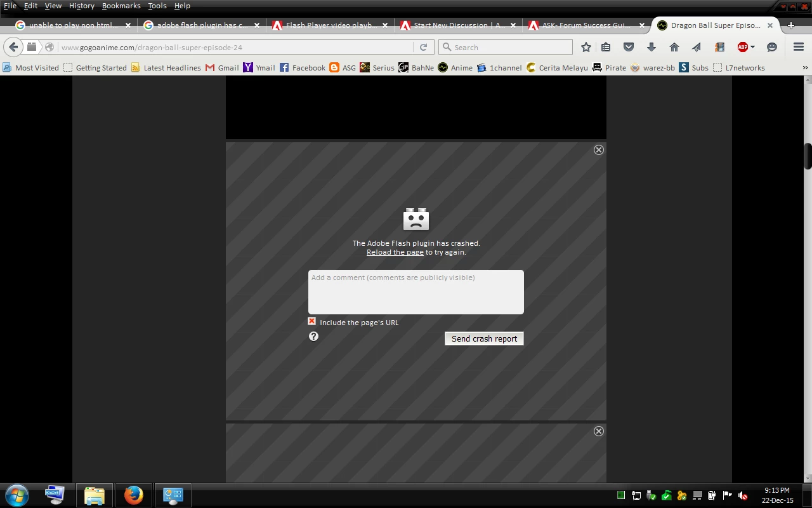Viewport: 812px width, 508px height.
Task: Open the Help menu
Action: pyautogui.click(x=182, y=6)
